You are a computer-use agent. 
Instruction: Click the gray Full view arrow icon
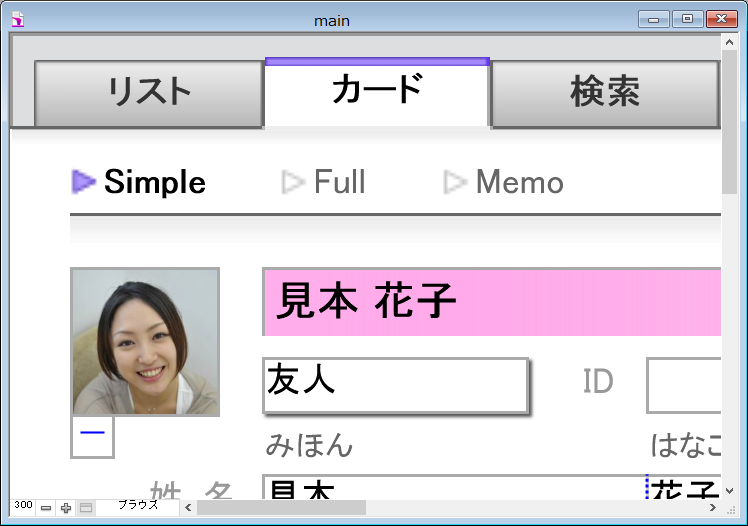pyautogui.click(x=292, y=182)
